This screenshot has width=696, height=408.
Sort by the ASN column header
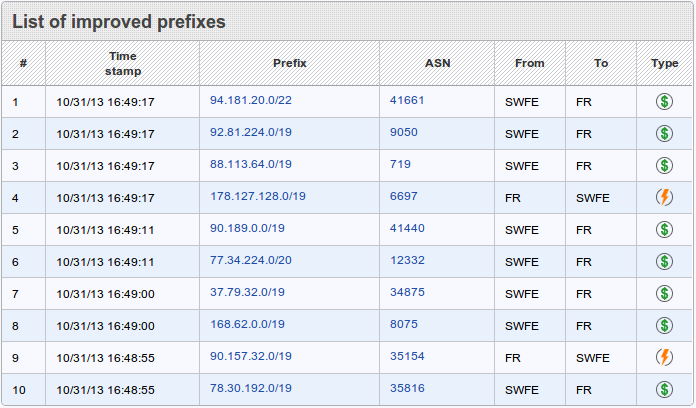click(x=437, y=63)
